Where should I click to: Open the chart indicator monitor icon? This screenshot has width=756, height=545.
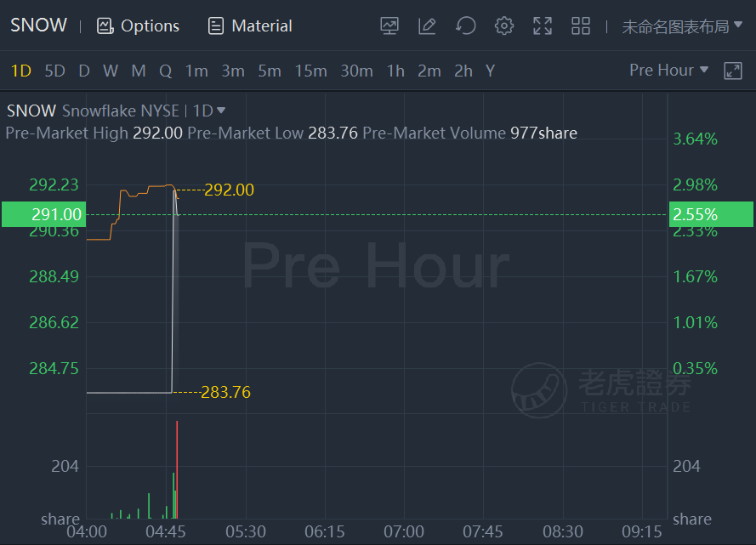(x=389, y=26)
